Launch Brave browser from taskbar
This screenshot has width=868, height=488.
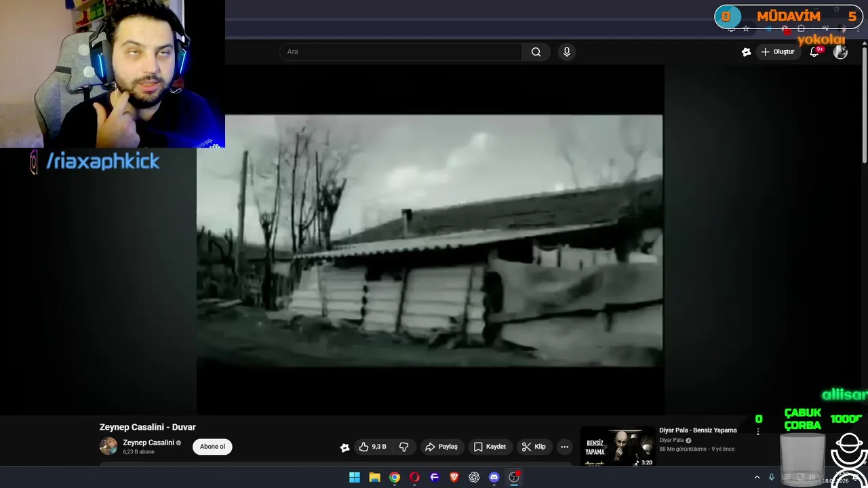tap(454, 477)
